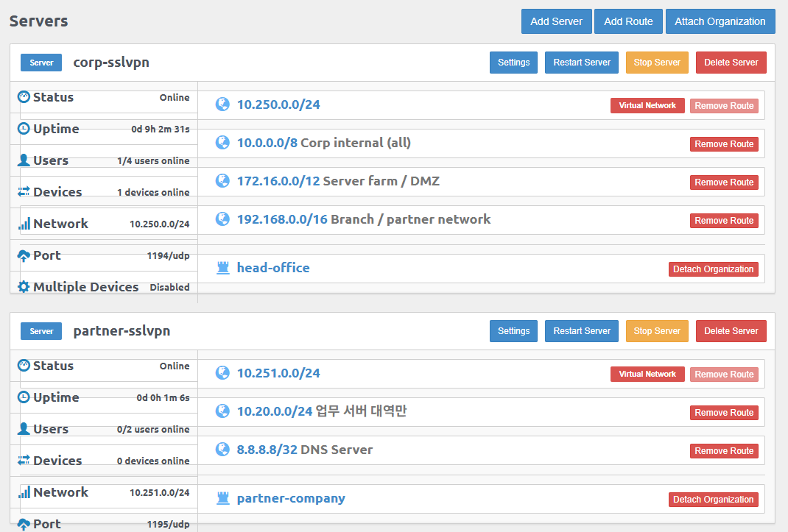788x532 pixels.
Task: Click the rook icon beside partner-company
Action: [222, 498]
